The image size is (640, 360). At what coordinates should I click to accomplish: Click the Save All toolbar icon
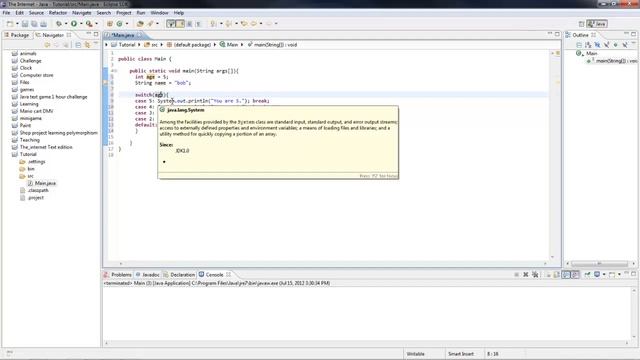pos(34,24)
